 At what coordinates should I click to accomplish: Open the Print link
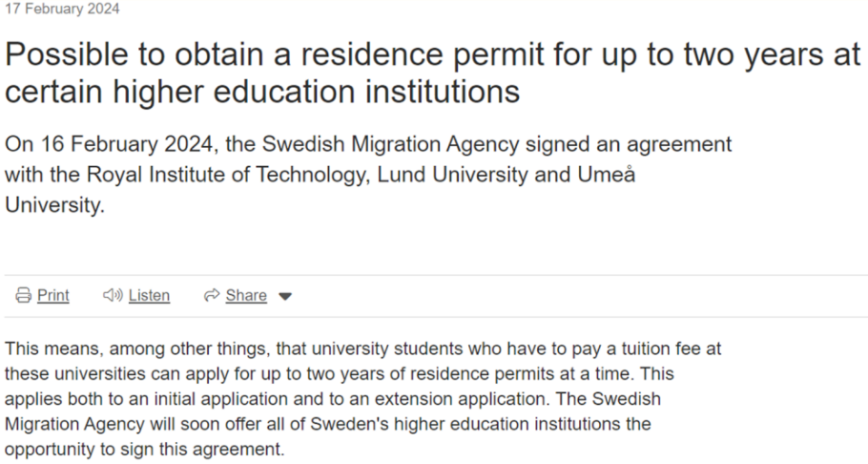tap(53, 295)
